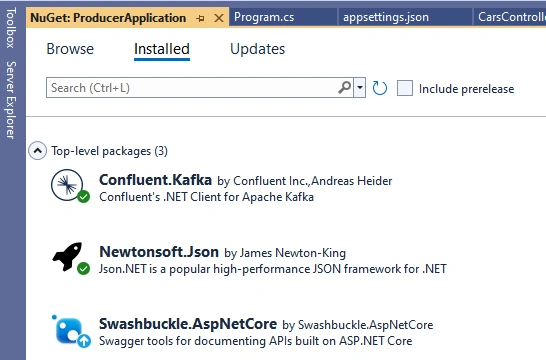Enable the Include prerelease checkbox

tap(405, 88)
